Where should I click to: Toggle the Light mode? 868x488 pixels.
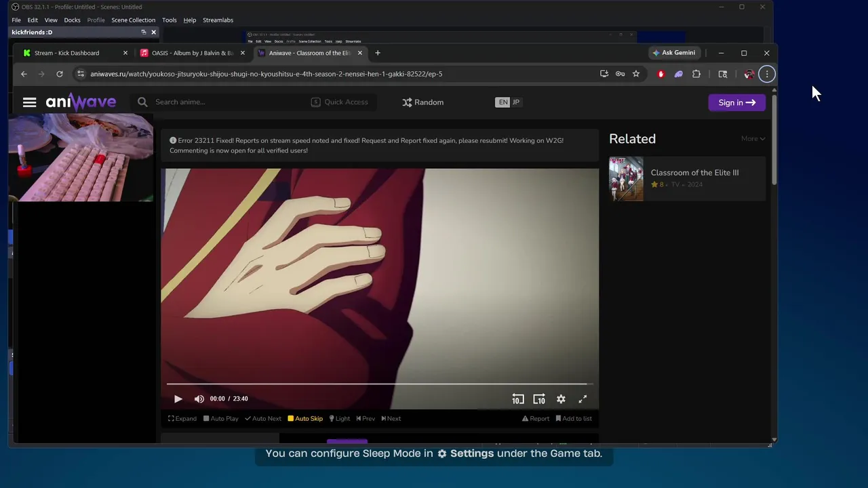pos(340,419)
